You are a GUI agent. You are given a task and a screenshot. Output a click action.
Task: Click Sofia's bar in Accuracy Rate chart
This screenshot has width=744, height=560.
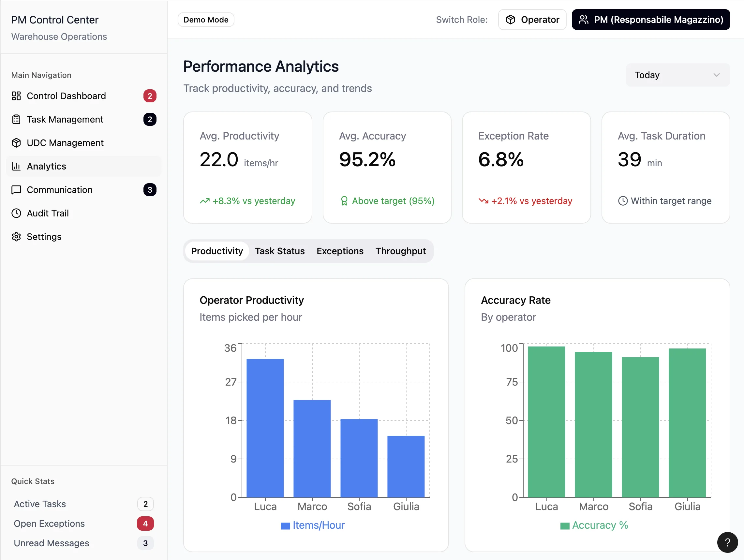pyautogui.click(x=640, y=427)
